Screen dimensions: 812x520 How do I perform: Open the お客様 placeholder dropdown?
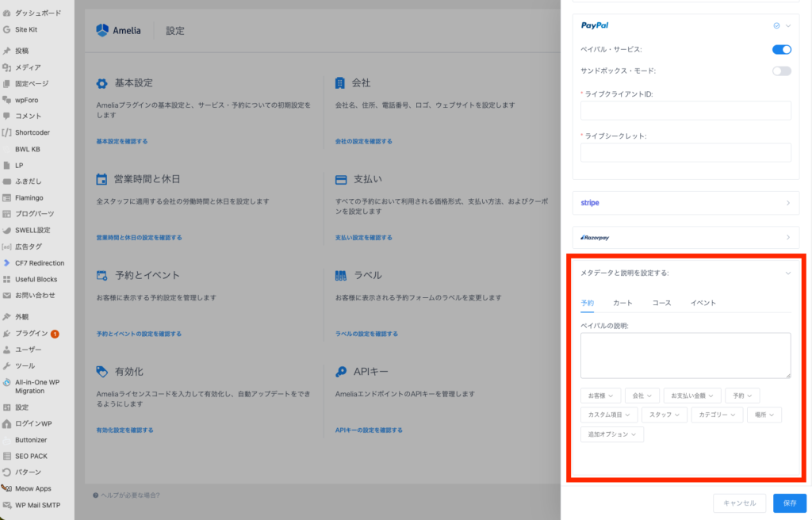coord(599,395)
